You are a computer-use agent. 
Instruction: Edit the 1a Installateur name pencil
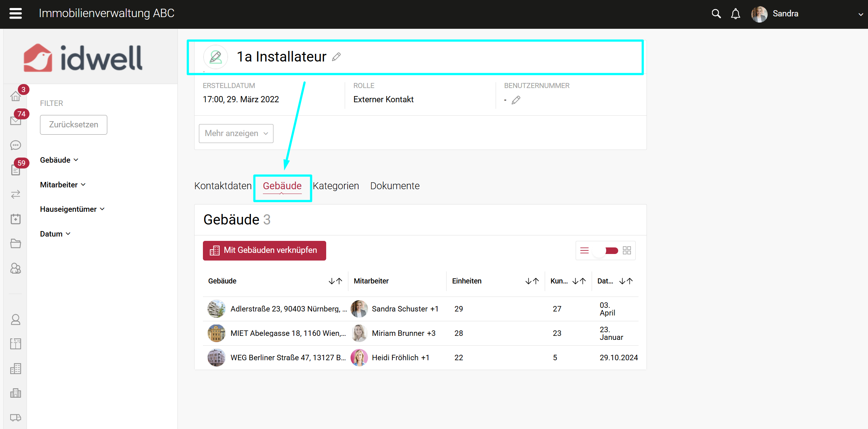click(x=336, y=57)
